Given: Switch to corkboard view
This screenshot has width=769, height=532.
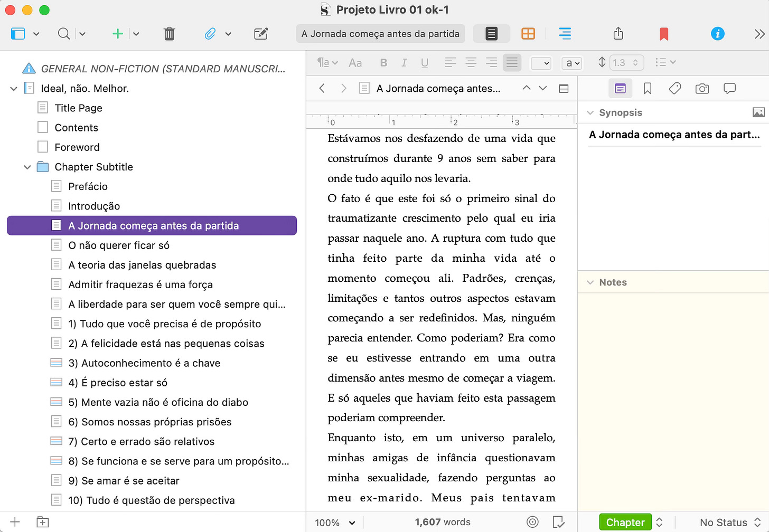Looking at the screenshot, I should click(528, 34).
